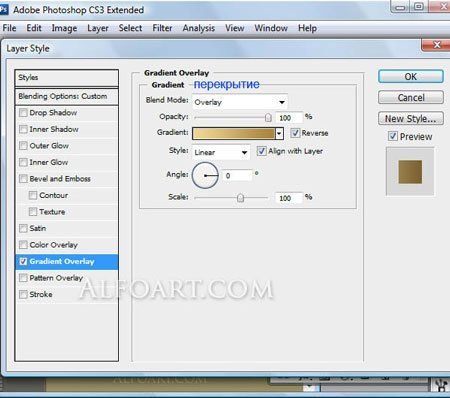The height and width of the screenshot is (398, 450).
Task: Select the Gradient Overlay list row
Action: point(67,262)
